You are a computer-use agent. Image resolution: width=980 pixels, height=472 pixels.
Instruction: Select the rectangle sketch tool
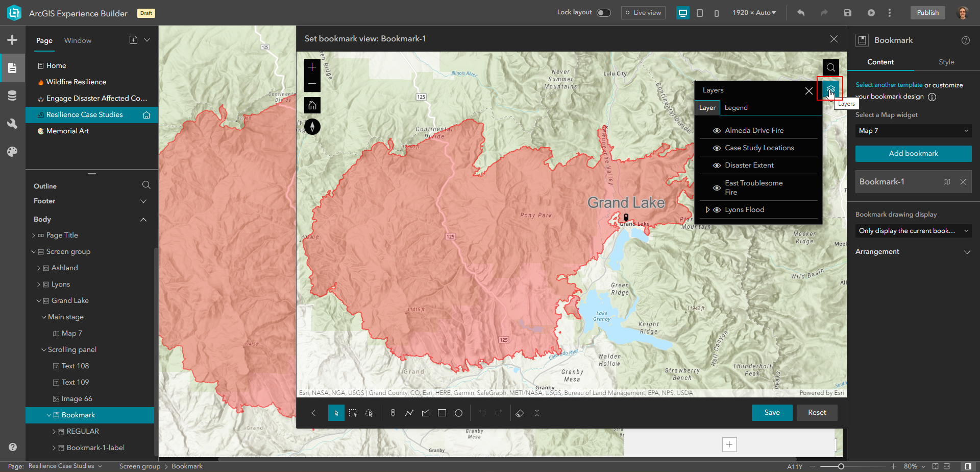(442, 413)
